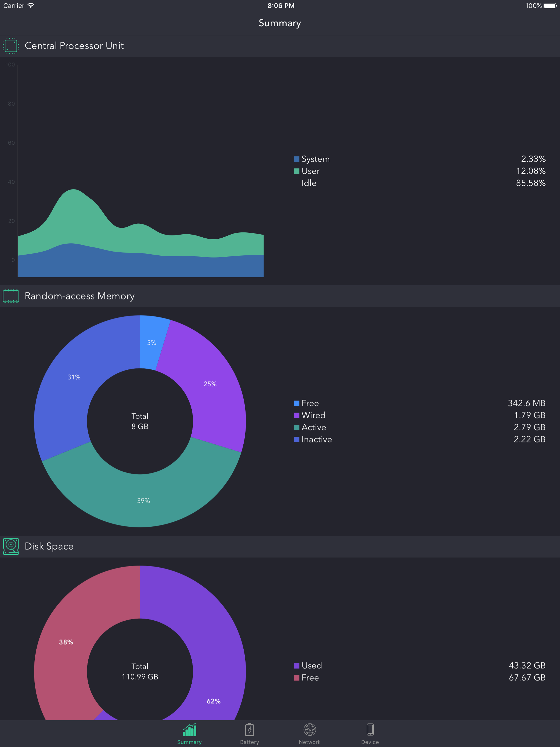The image size is (560, 747).
Task: Click the Disk Space header text
Action: click(x=49, y=546)
